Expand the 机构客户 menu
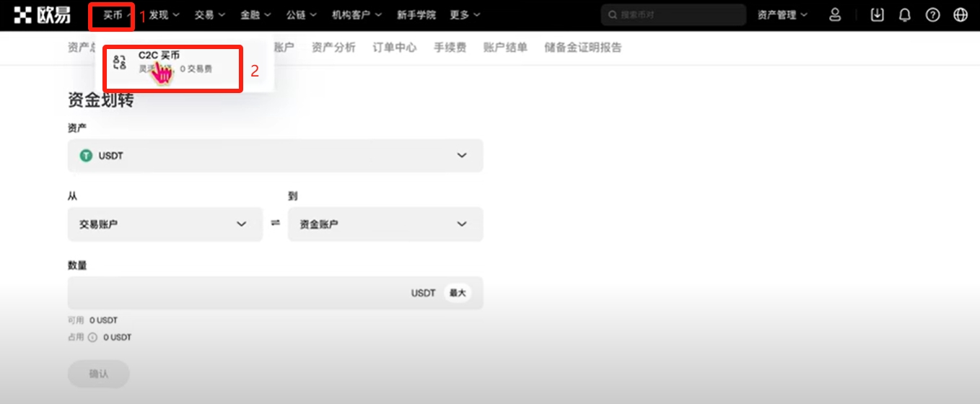Image resolution: width=980 pixels, height=404 pixels. coord(356,14)
